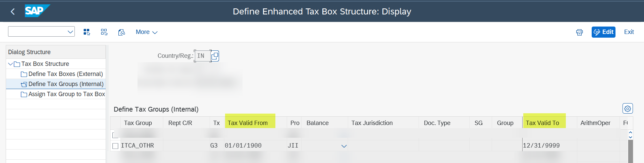644x163 pixels.
Task: Expand the More menu
Action: 147,32
